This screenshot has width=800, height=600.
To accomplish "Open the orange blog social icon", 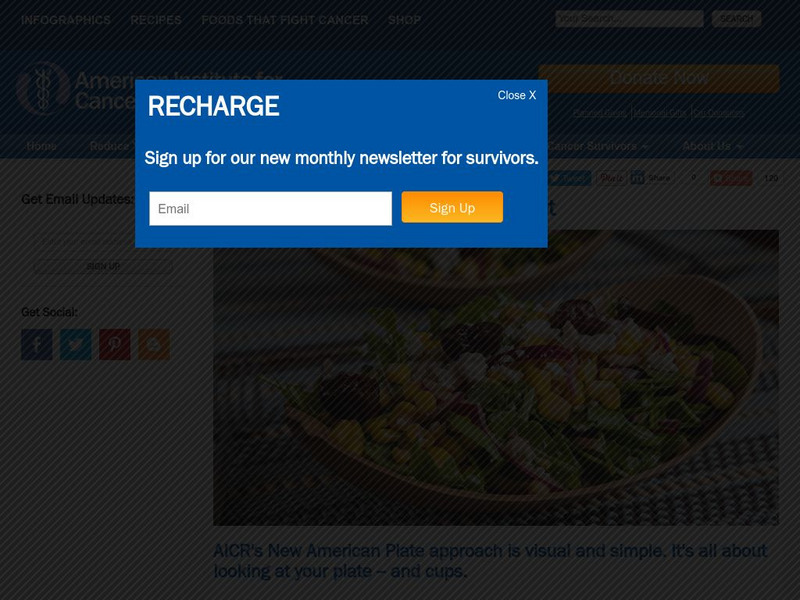I will click(154, 344).
